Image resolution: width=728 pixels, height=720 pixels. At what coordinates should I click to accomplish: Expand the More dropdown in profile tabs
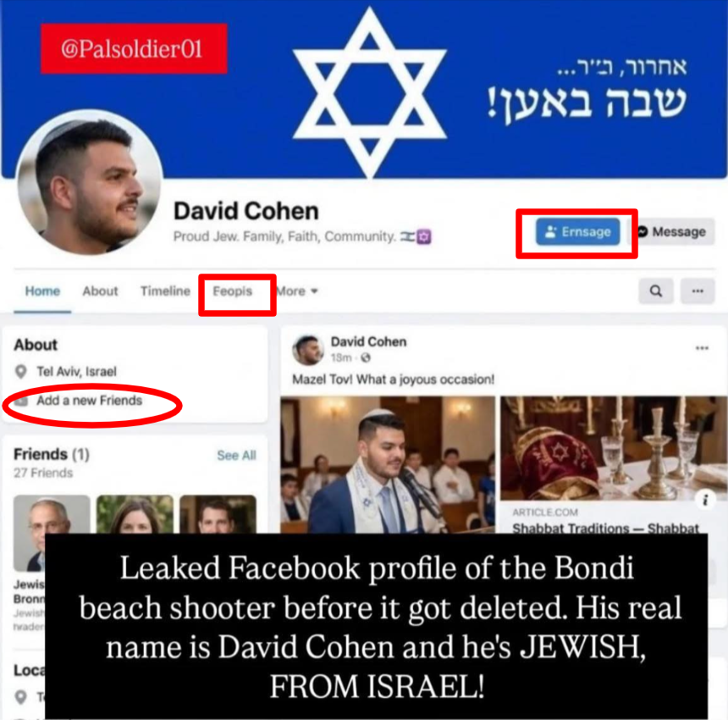pyautogui.click(x=297, y=291)
